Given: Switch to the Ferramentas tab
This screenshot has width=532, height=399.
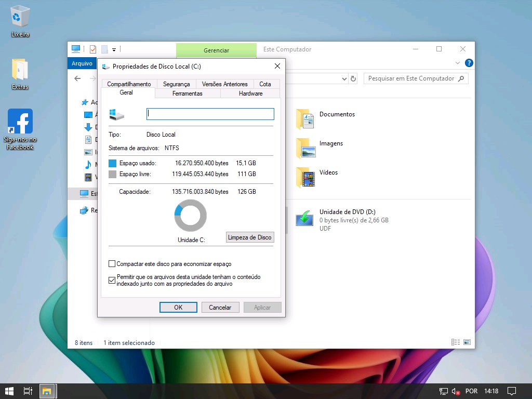Looking at the screenshot, I should 187,94.
